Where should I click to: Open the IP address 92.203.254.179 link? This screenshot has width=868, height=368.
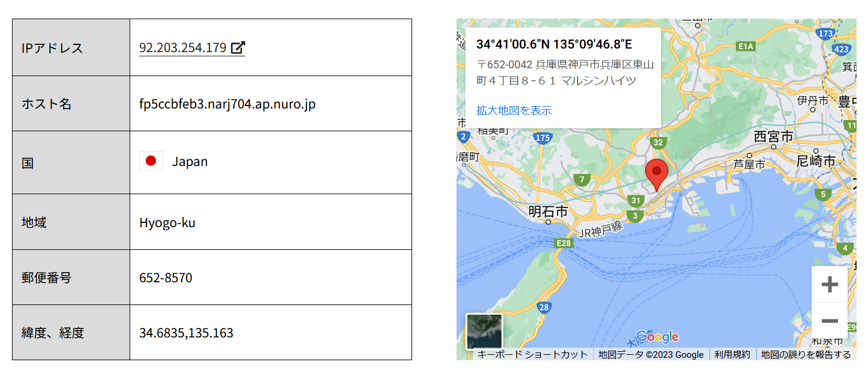click(x=192, y=47)
